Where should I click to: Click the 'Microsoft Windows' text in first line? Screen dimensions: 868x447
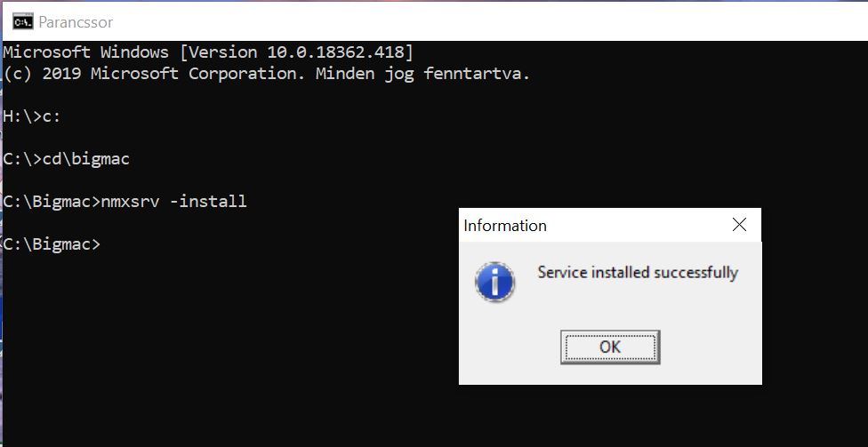86,52
